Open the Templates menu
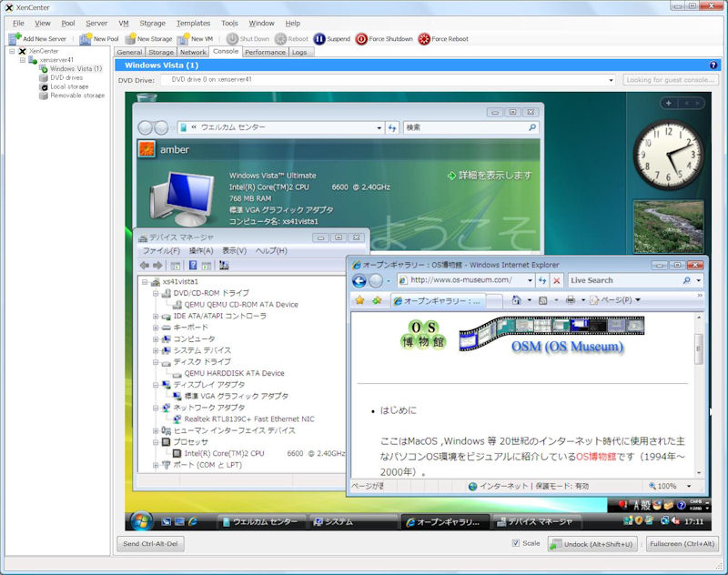 (193, 24)
